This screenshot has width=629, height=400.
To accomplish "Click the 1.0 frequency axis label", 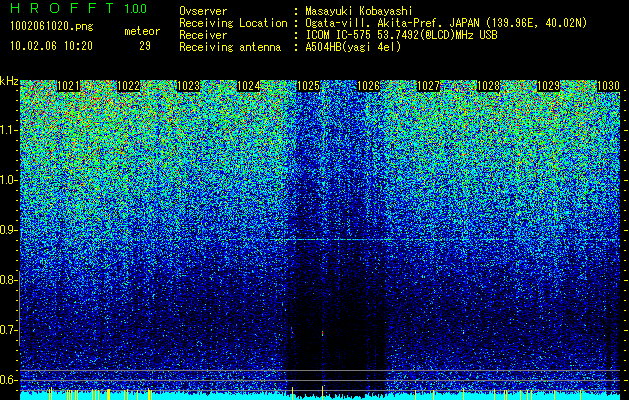I will click(x=8, y=180).
